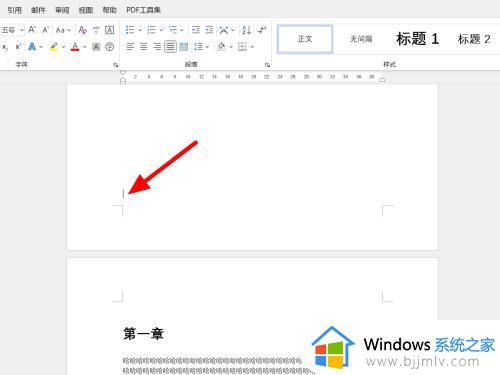Open font color dropdown arrow
This screenshot has width=500, height=375.
pyautogui.click(x=84, y=47)
